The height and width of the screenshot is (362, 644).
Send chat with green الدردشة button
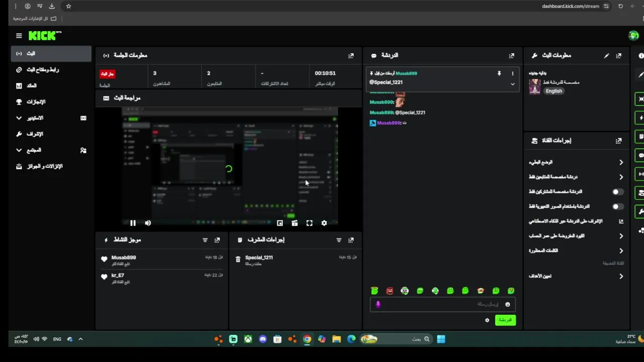point(505,320)
